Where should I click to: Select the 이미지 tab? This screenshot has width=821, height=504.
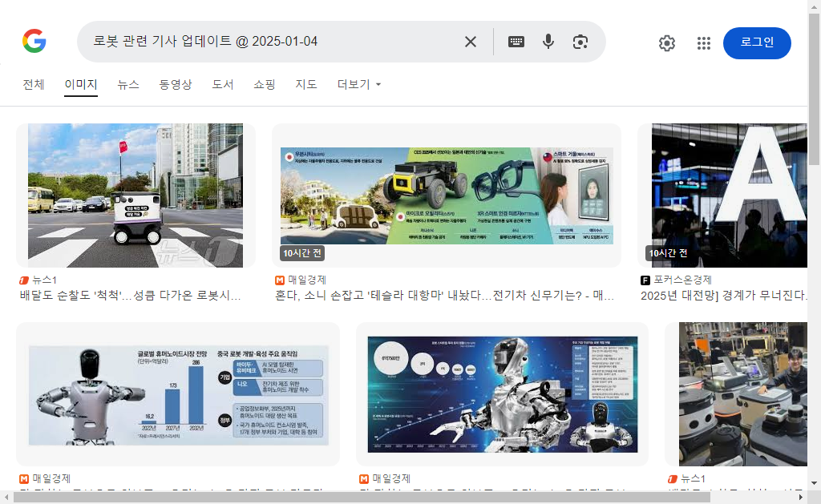81,84
